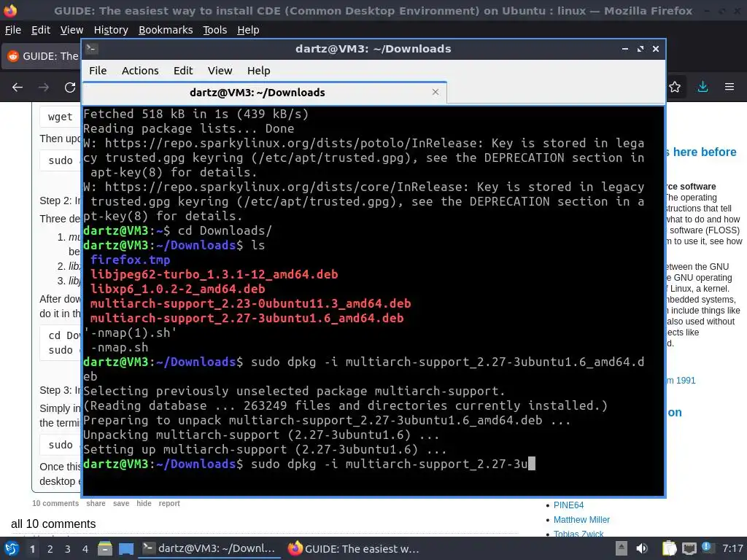Select the GUIDE Reddit tab in Firefox
This screenshot has height=560, width=747.
(x=42, y=56)
